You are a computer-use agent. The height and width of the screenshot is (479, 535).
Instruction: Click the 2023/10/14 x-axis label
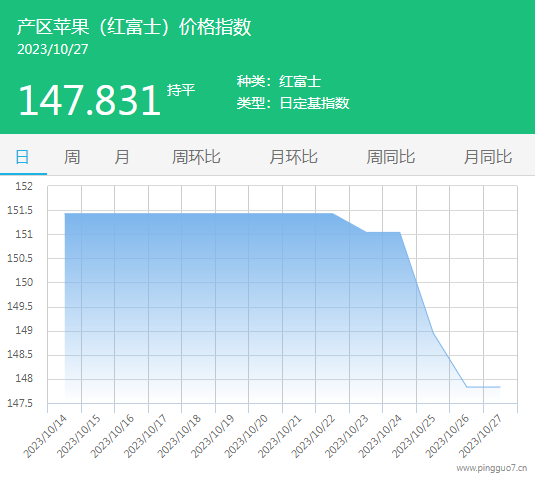pos(45,436)
